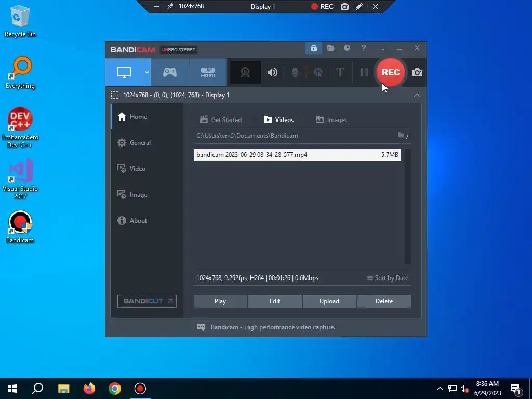Take a screenshot with Bandicam camera icon
The image size is (532, 399).
(417, 72)
